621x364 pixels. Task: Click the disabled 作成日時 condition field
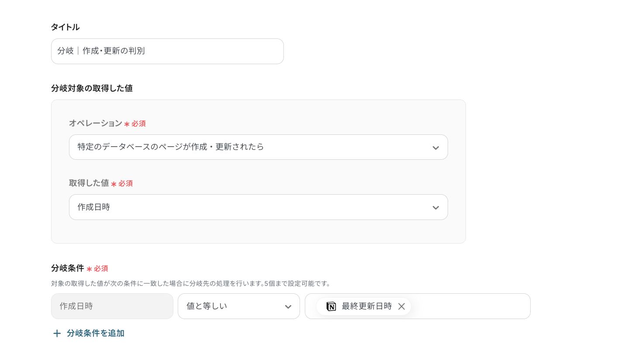[112, 306]
